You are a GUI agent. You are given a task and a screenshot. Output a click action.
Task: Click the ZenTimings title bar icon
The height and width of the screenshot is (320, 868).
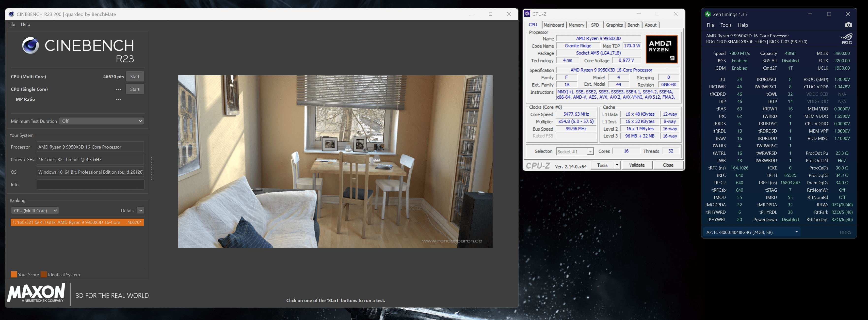(x=707, y=14)
